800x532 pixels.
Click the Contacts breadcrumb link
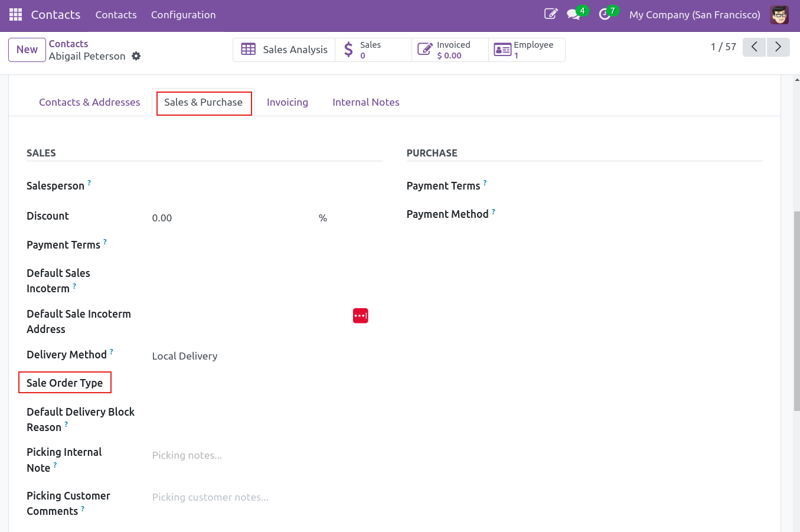click(68, 44)
